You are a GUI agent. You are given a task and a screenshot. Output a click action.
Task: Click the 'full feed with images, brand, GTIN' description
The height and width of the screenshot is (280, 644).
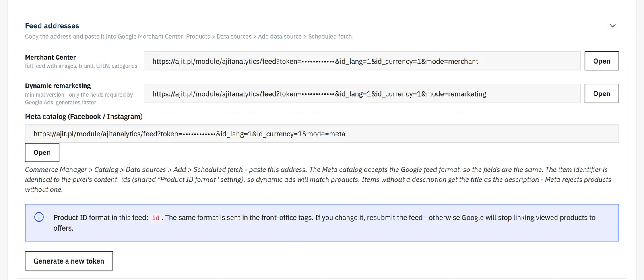[81, 66]
